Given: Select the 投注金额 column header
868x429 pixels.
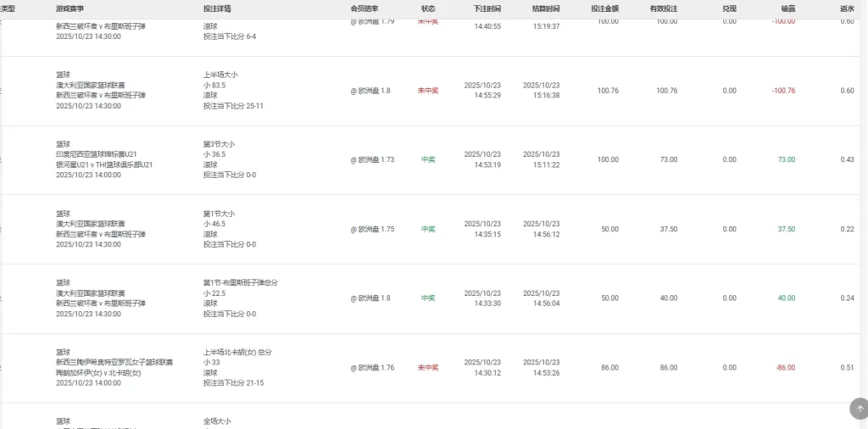Looking at the screenshot, I should tap(605, 8).
